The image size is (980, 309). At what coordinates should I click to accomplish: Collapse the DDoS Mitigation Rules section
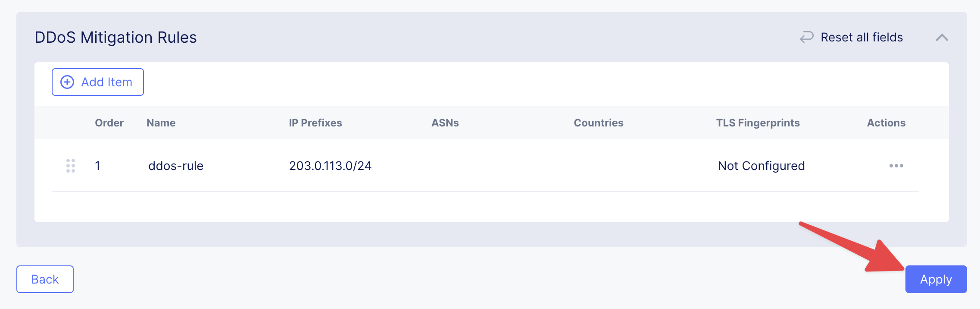(942, 38)
